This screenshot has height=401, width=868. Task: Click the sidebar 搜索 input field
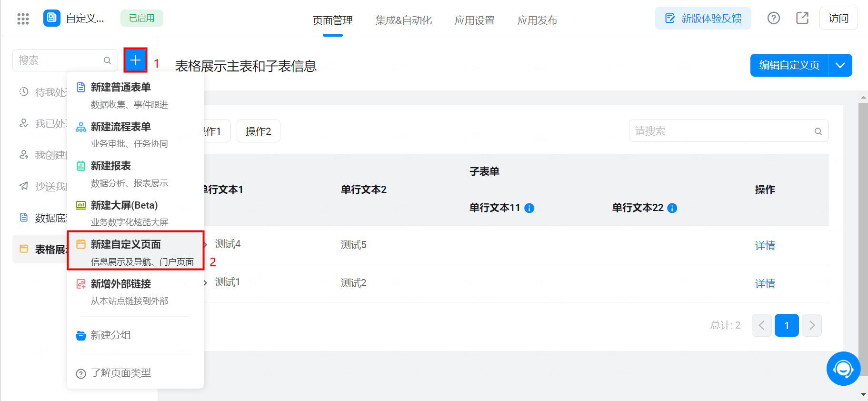(65, 60)
